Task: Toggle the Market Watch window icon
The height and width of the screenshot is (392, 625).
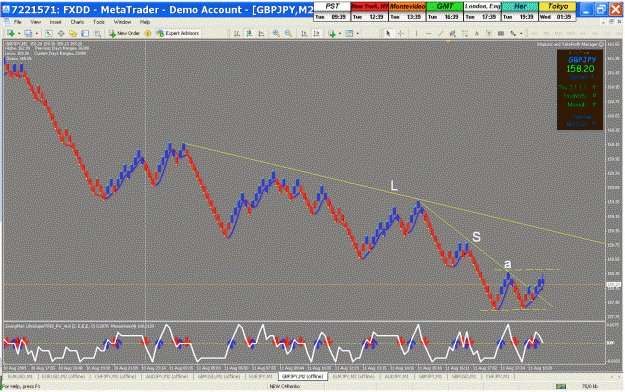Action: click(x=49, y=33)
